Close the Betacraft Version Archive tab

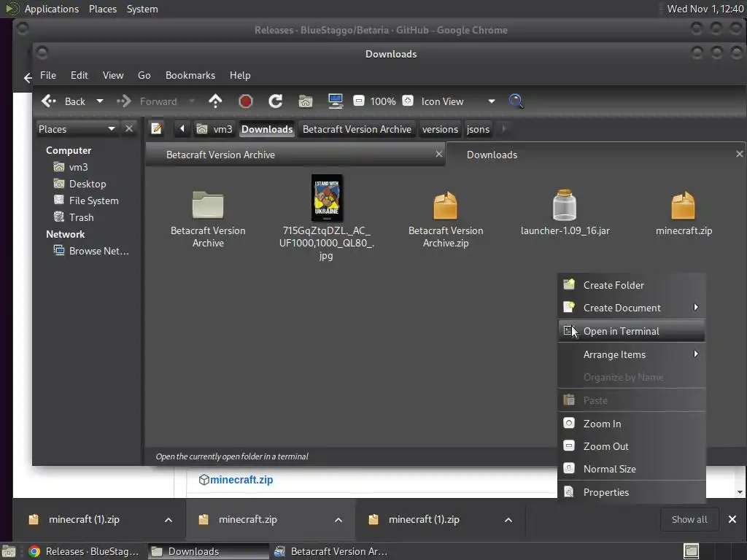point(438,154)
